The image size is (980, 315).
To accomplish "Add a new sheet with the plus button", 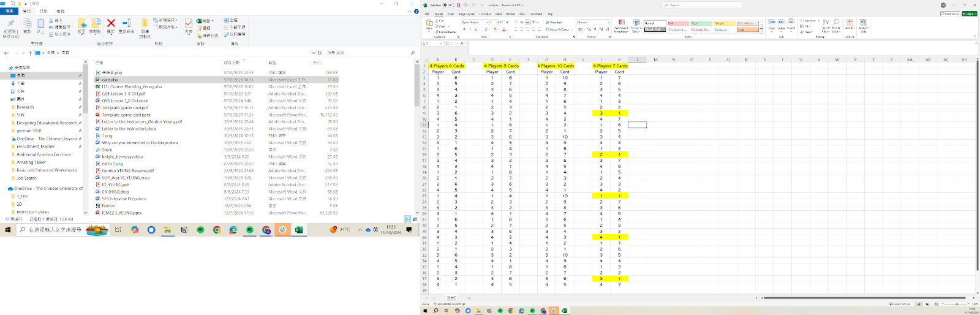I will (469, 298).
